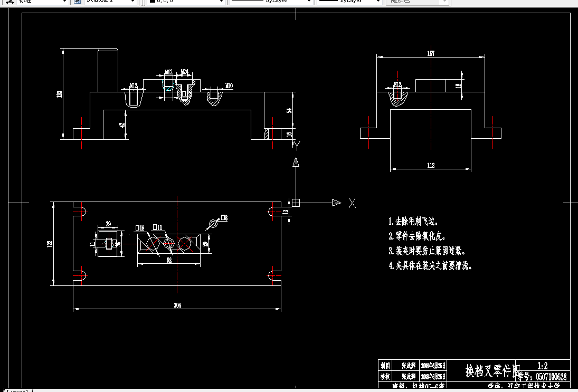This screenshot has width=578, height=392.
Task: Click the text style icon beside Standard
Action: 78,2
